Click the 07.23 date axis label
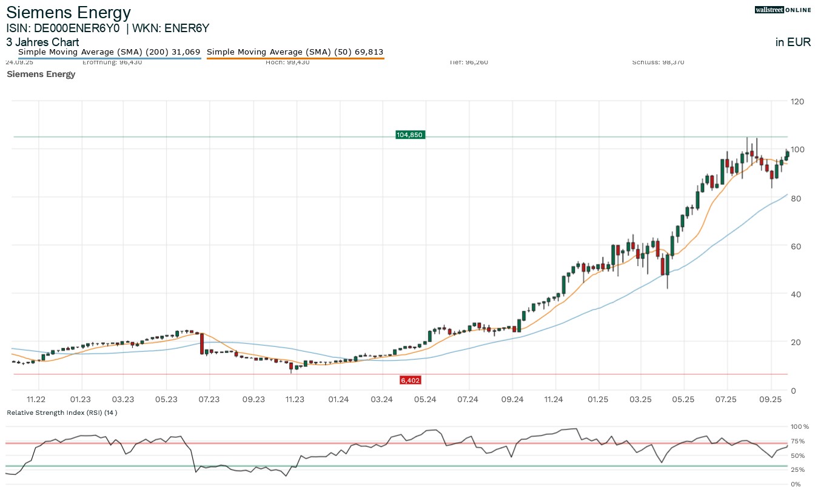The image size is (818, 504). coord(209,399)
